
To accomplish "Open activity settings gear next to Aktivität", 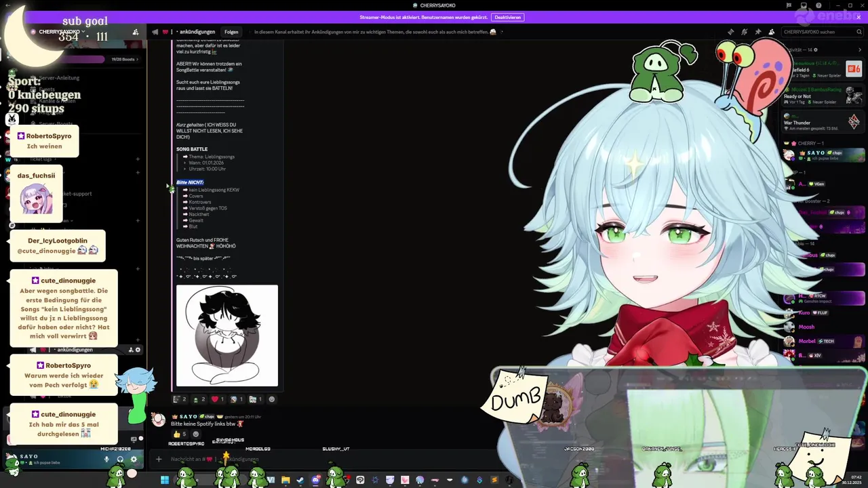I will (x=815, y=49).
